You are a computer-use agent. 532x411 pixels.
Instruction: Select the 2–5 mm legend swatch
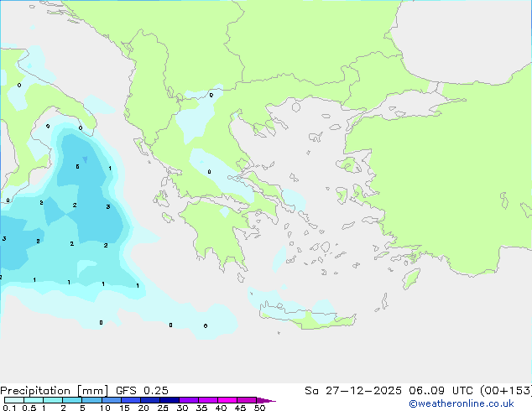coord(72,400)
